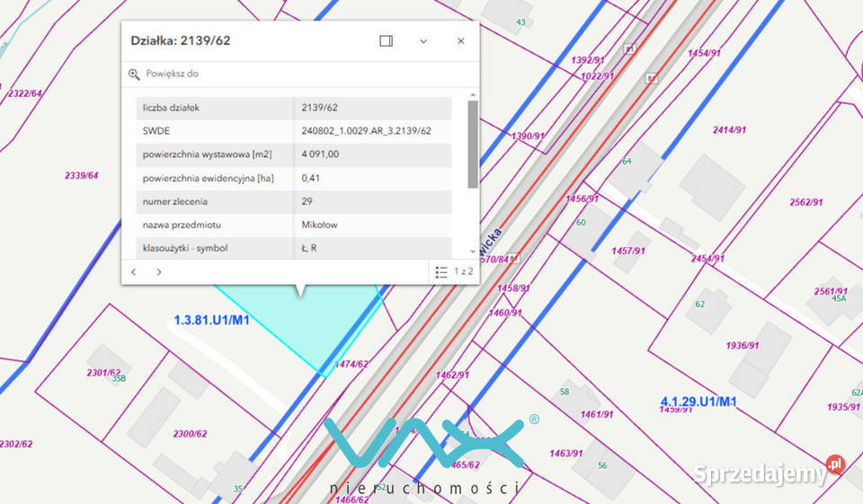Show previous feature with left arrow
The image size is (863, 504).
[x=133, y=272]
